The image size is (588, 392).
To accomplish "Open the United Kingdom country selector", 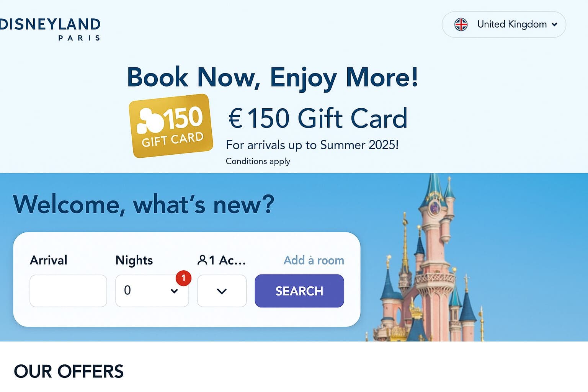I will tap(504, 24).
